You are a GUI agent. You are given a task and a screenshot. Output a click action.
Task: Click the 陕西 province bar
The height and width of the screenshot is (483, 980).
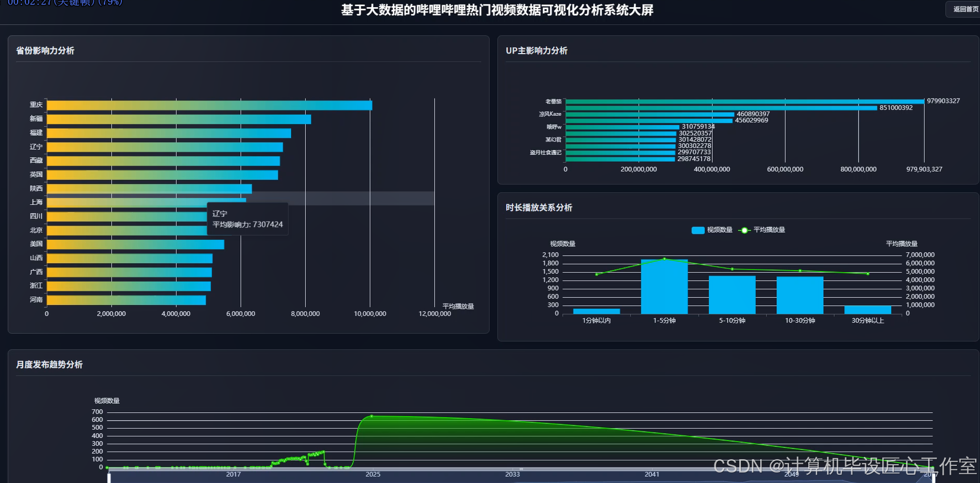point(149,189)
